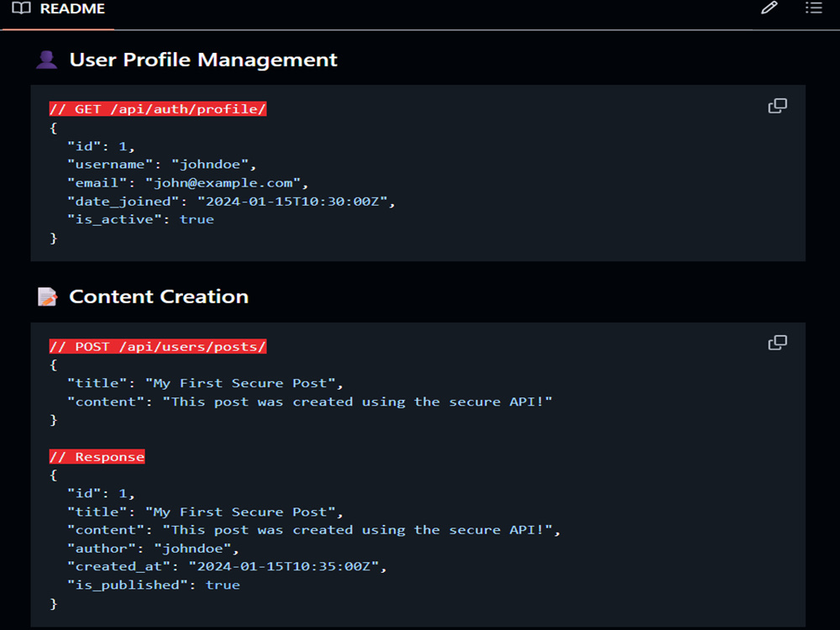Click the "is_active": true line

(x=140, y=219)
